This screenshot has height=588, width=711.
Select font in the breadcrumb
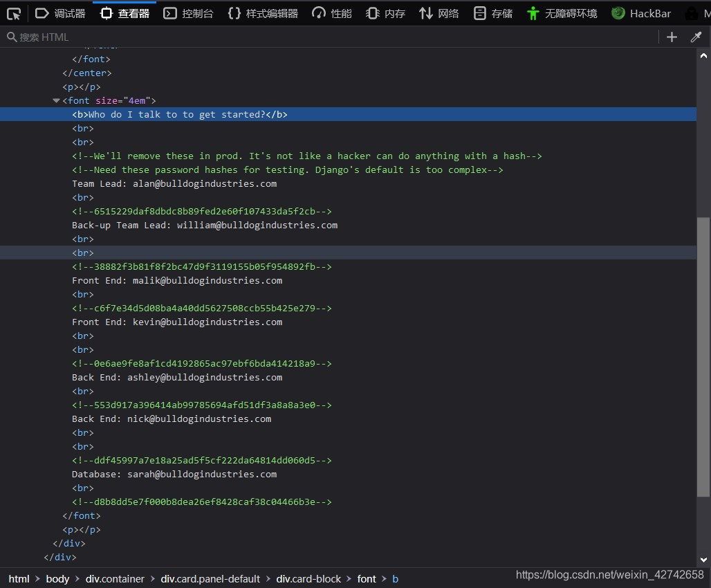367,579
